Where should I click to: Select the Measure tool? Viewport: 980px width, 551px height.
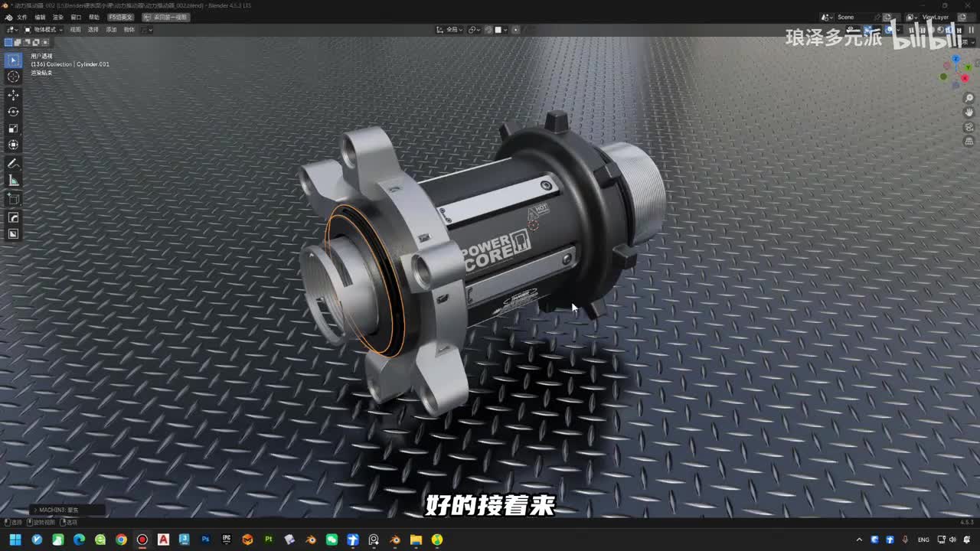point(13,181)
